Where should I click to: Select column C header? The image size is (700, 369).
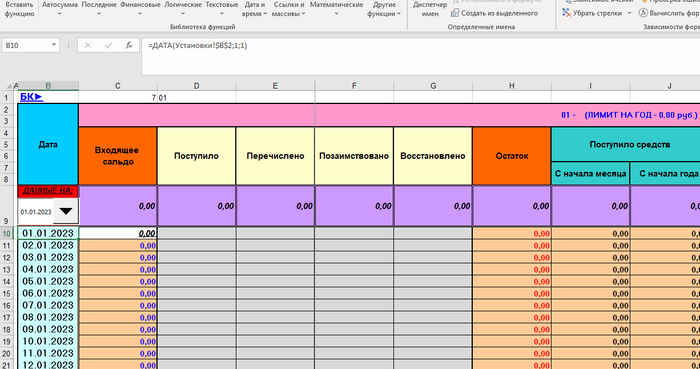(118, 86)
